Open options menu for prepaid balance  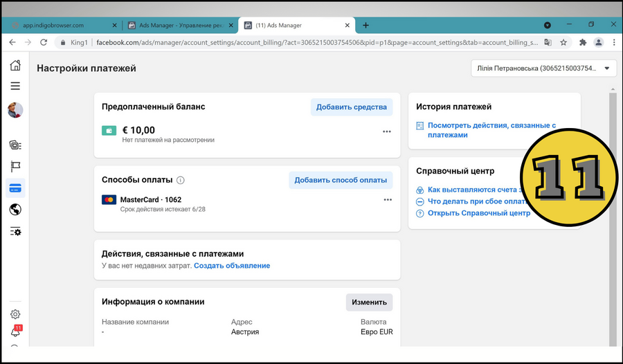386,131
